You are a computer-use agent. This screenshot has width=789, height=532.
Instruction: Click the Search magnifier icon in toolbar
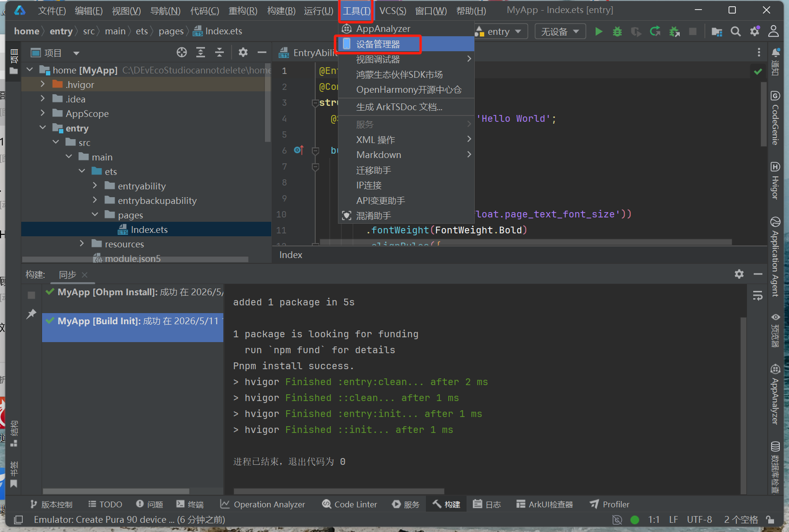pos(736,31)
